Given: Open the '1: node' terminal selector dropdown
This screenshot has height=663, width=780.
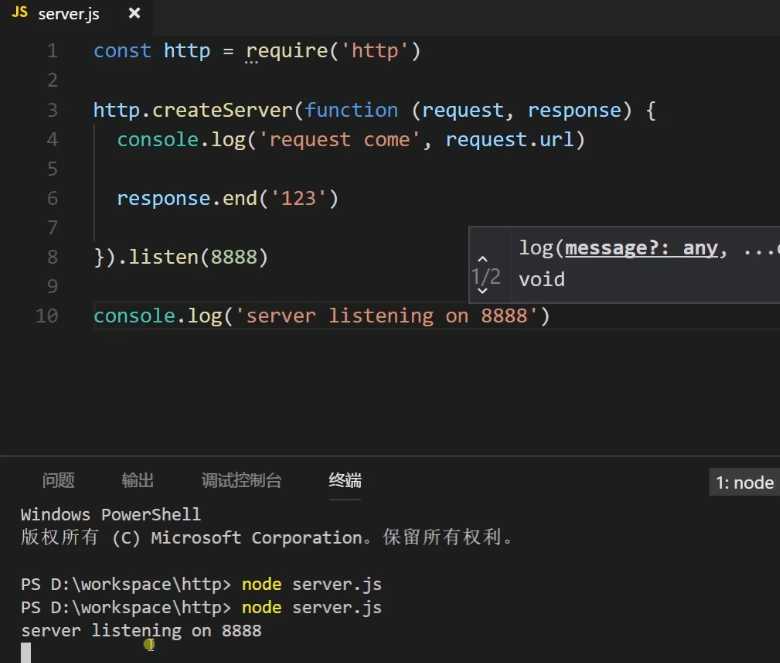Looking at the screenshot, I should (x=744, y=482).
